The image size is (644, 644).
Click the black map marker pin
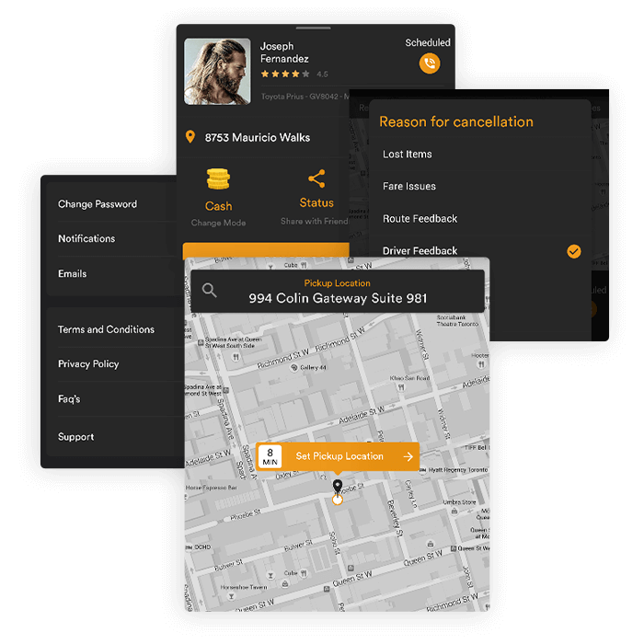337,487
